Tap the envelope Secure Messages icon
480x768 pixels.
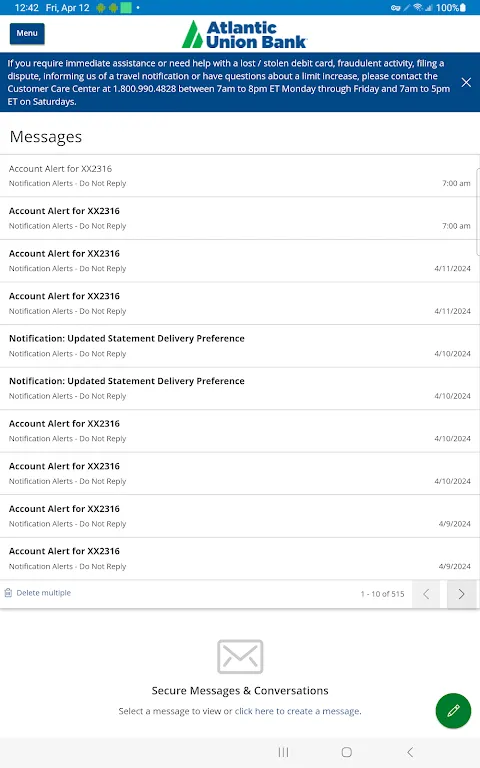point(240,656)
